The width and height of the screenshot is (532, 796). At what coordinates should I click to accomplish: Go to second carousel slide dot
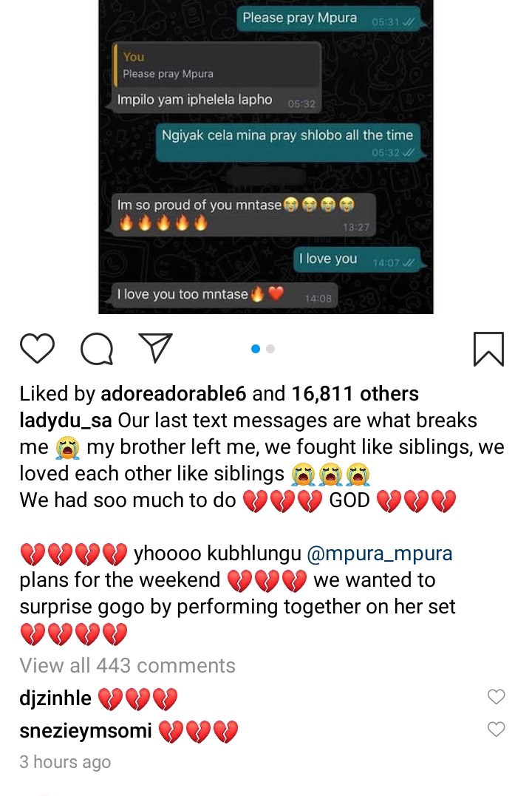tap(270, 349)
